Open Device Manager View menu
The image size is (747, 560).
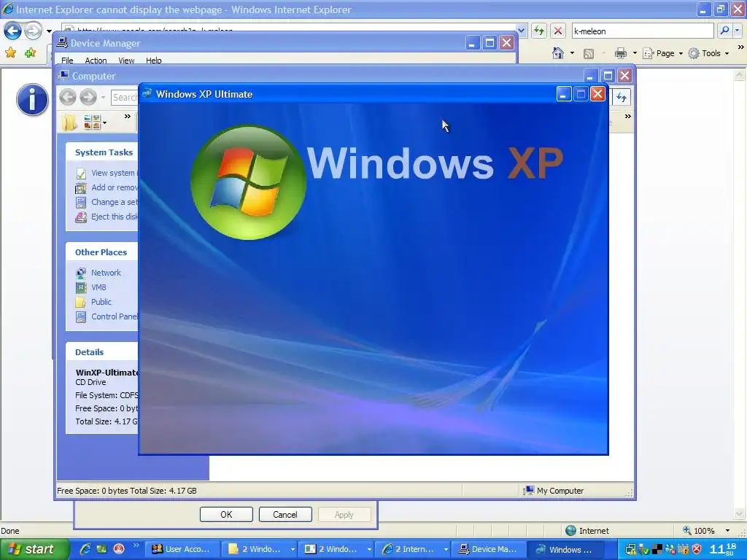pyautogui.click(x=126, y=61)
